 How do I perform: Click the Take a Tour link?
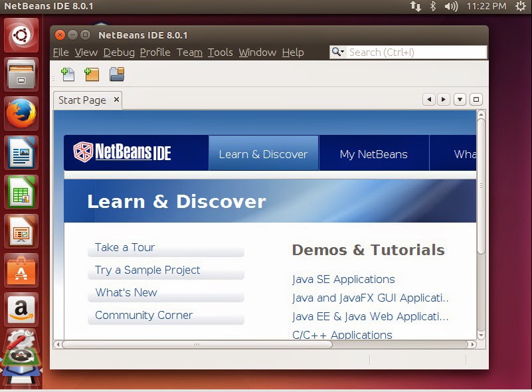coord(124,247)
